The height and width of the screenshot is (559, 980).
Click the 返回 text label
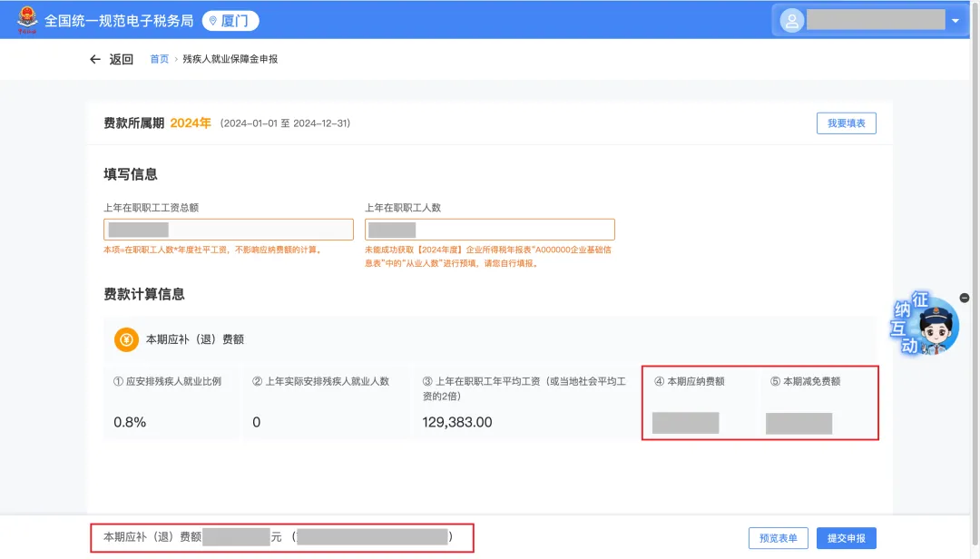tap(122, 59)
